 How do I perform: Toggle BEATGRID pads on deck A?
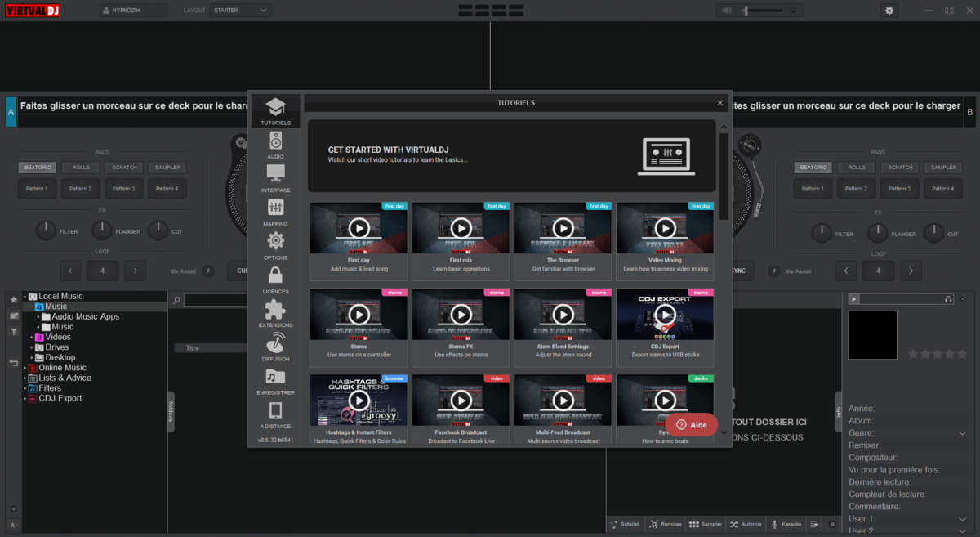tap(38, 168)
